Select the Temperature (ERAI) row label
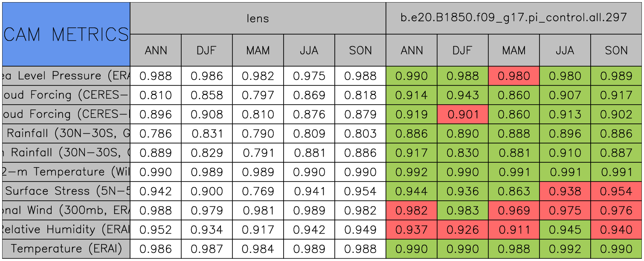Screen dimensions: 644x261 66,249
